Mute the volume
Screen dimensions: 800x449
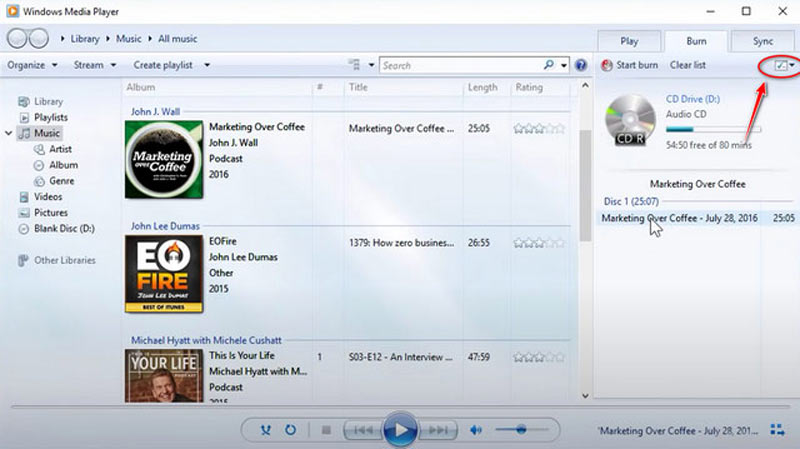pyautogui.click(x=476, y=430)
